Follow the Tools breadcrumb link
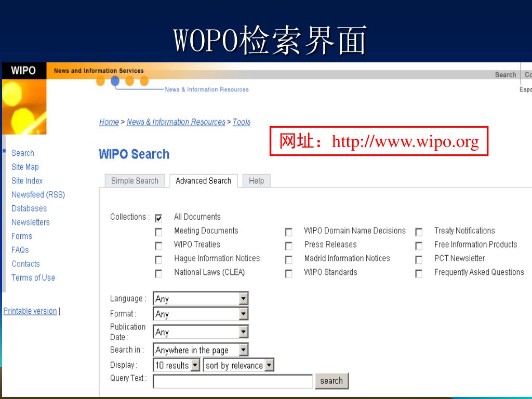Screen dimensions: 532x399 [x=241, y=122]
